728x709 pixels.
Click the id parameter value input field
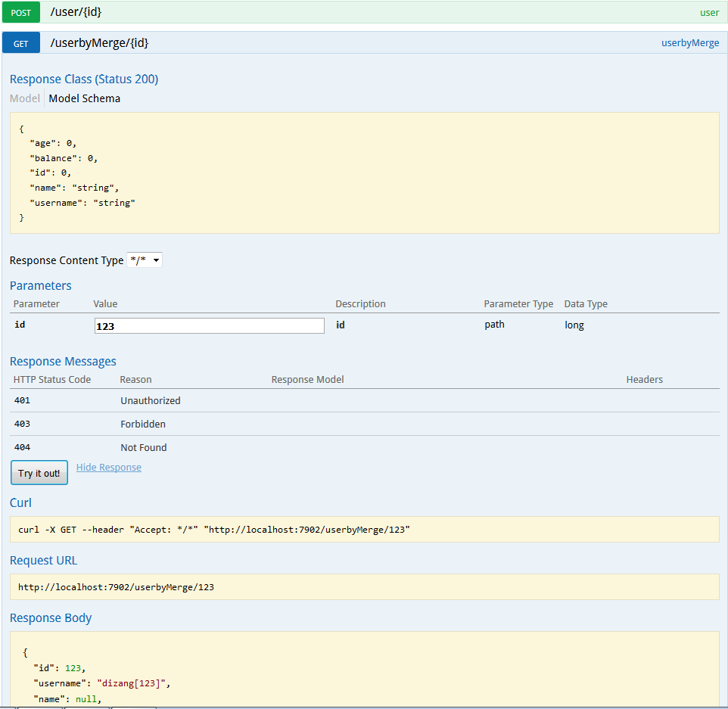(210, 325)
